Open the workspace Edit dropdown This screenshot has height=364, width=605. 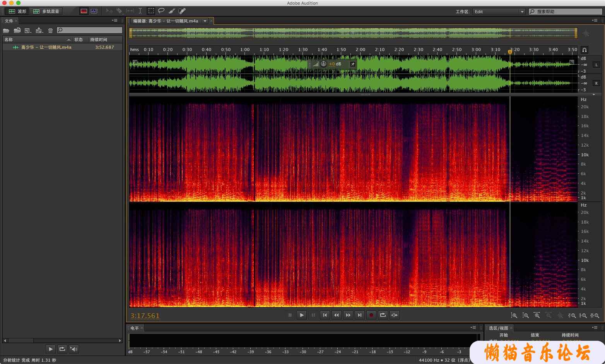[499, 12]
